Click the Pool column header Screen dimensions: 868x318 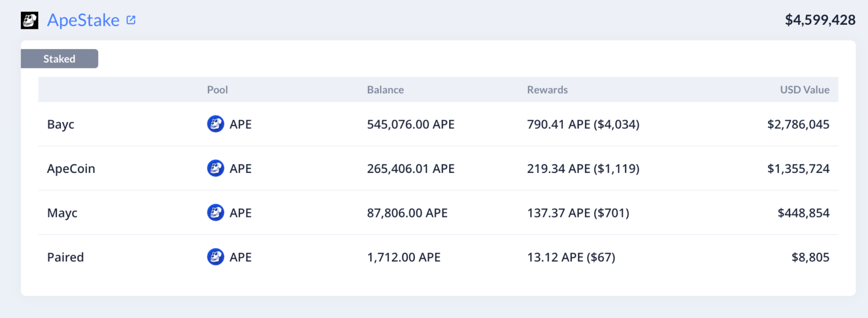pos(218,90)
